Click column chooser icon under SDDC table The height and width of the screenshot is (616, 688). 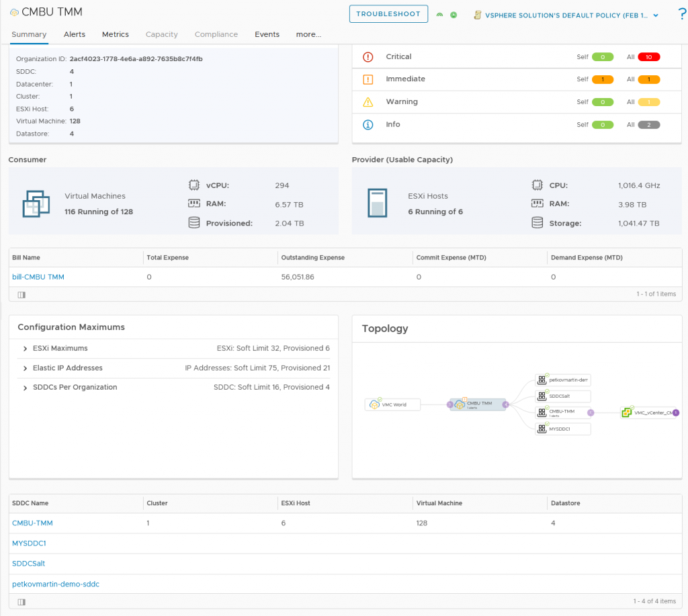21,601
